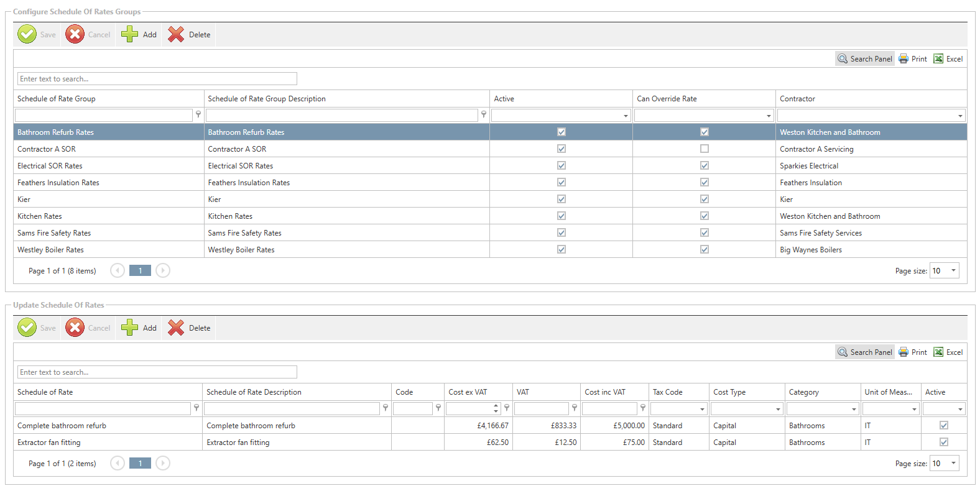Go to previous page in rates grid pager

point(118,463)
